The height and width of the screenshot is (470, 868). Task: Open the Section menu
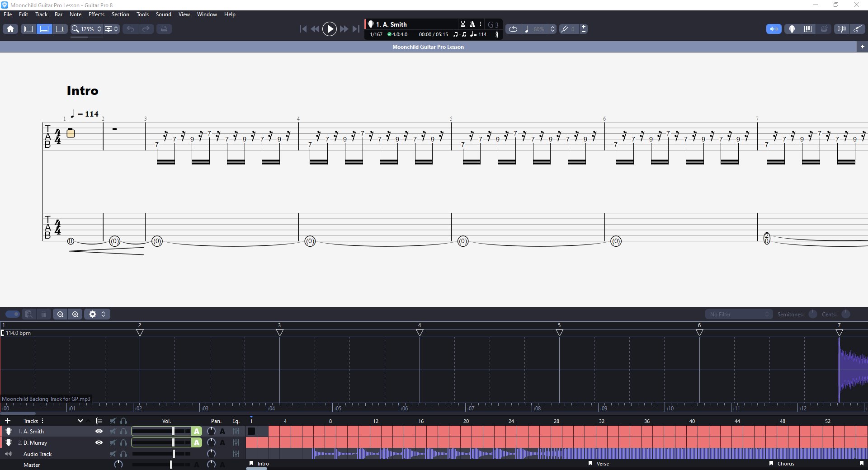point(120,14)
